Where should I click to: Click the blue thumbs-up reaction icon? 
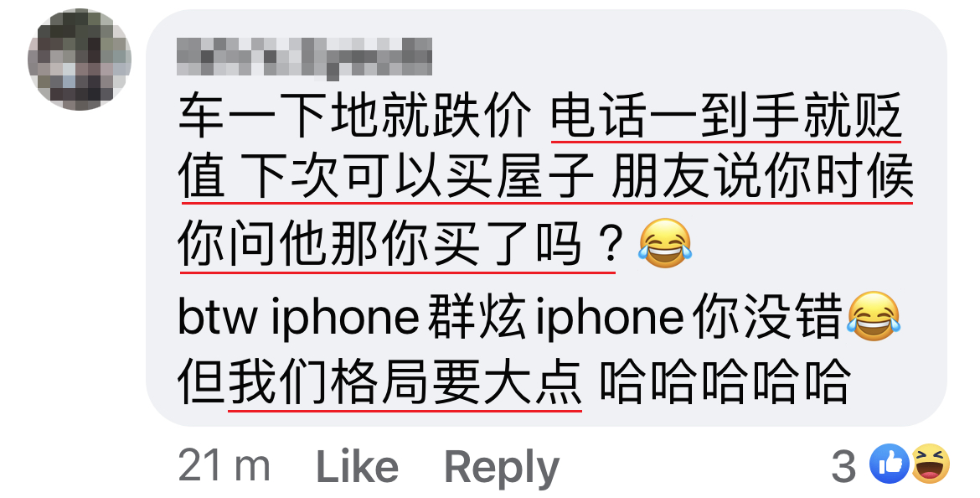point(890,464)
